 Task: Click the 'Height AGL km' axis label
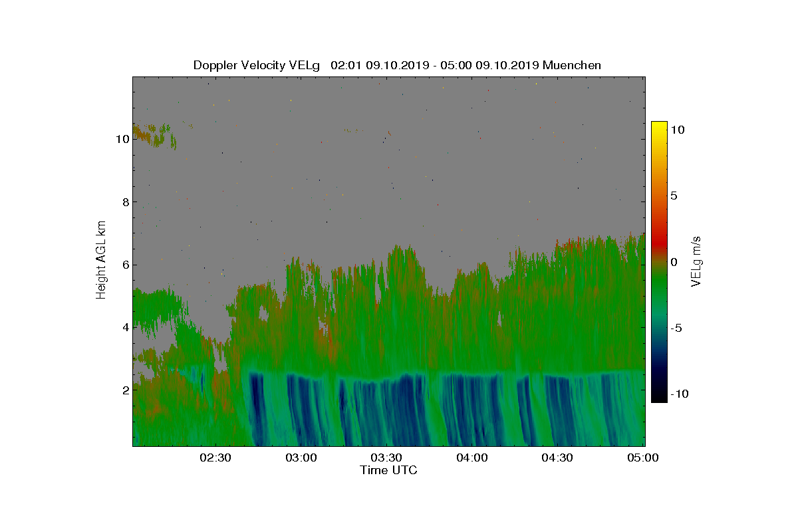click(x=101, y=259)
